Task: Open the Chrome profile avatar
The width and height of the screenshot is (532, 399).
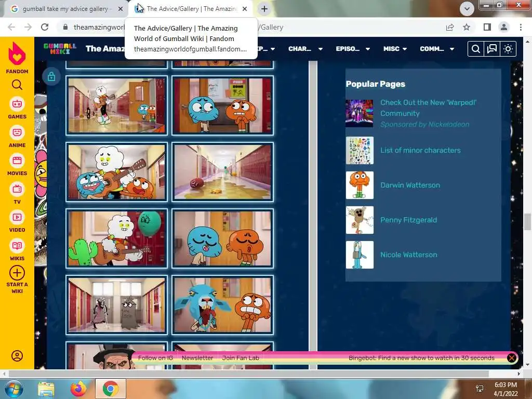Action: pyautogui.click(x=504, y=27)
